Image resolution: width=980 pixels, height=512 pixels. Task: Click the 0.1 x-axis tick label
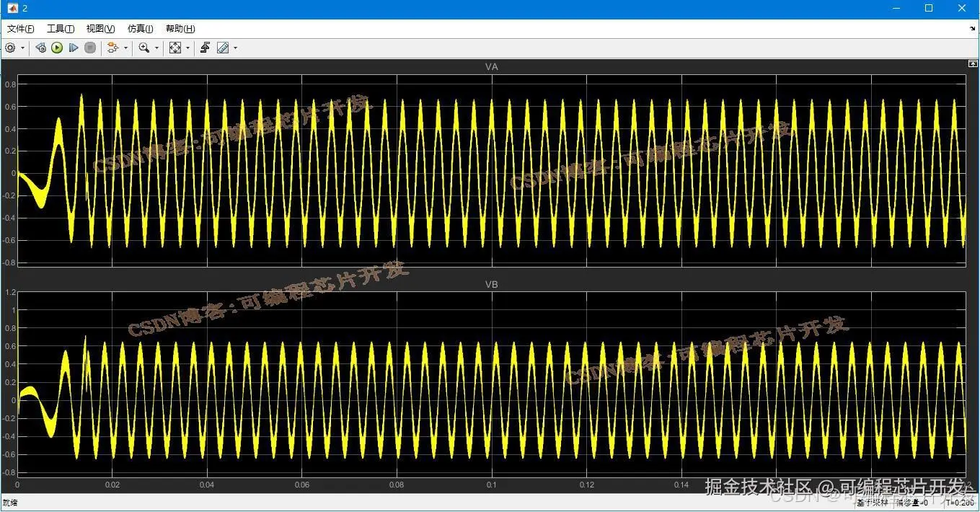pos(492,485)
